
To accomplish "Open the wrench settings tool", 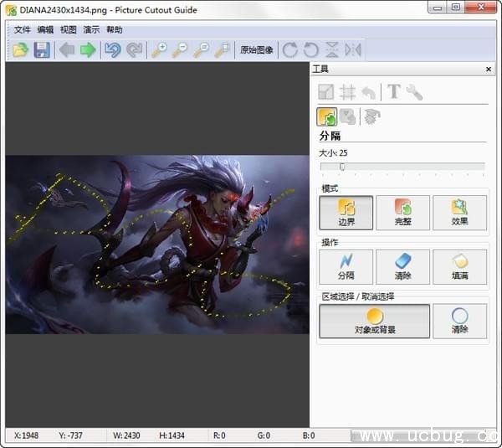I will [x=414, y=92].
